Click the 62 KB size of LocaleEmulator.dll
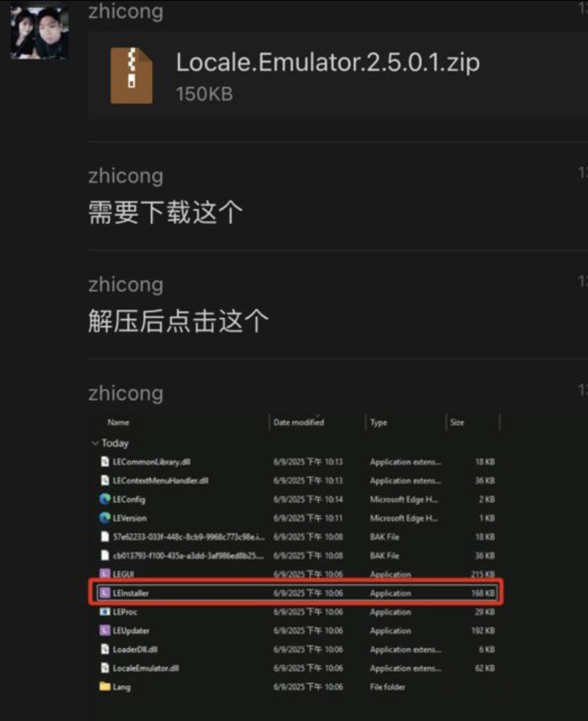 [x=485, y=668]
